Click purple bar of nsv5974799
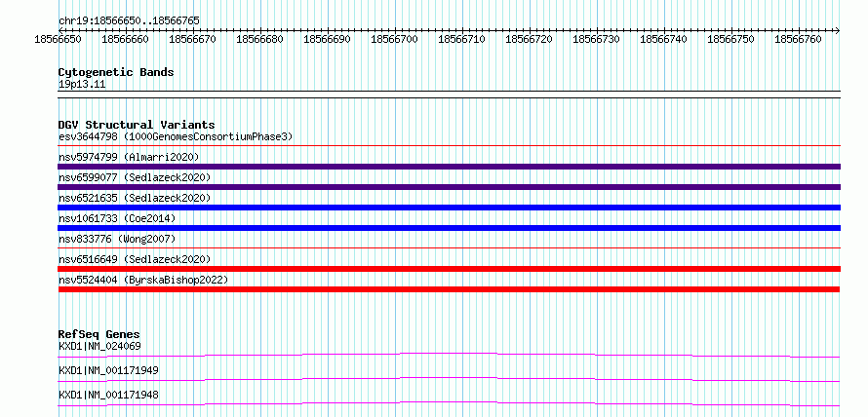 (x=449, y=167)
